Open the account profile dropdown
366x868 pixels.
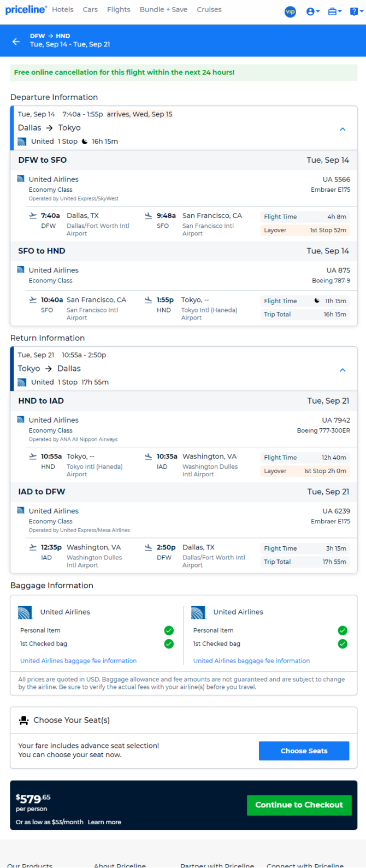pyautogui.click(x=312, y=11)
